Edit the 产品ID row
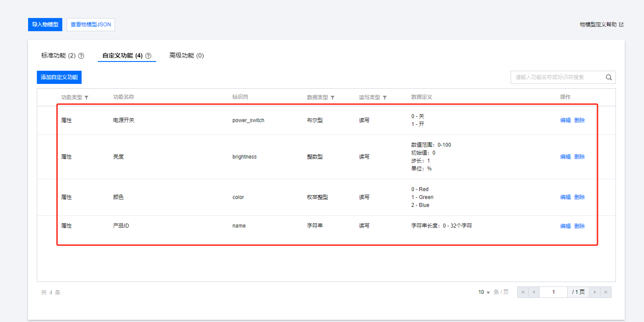 [x=565, y=226]
